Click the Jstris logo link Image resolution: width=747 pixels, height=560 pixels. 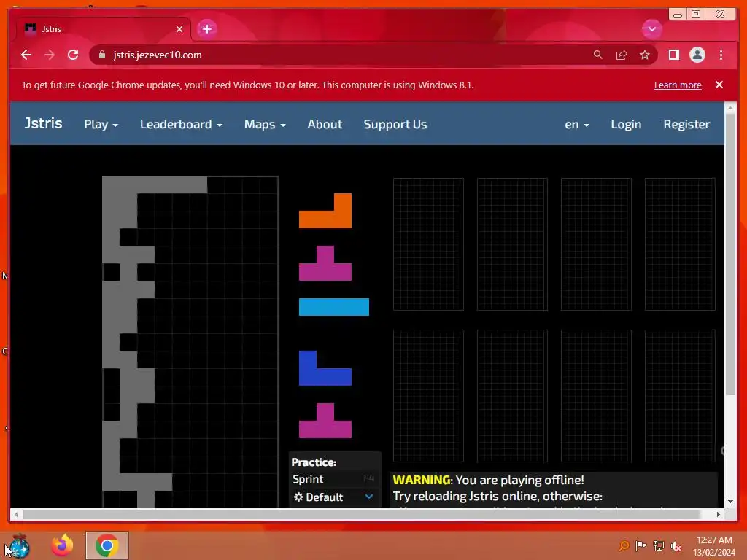coord(43,123)
